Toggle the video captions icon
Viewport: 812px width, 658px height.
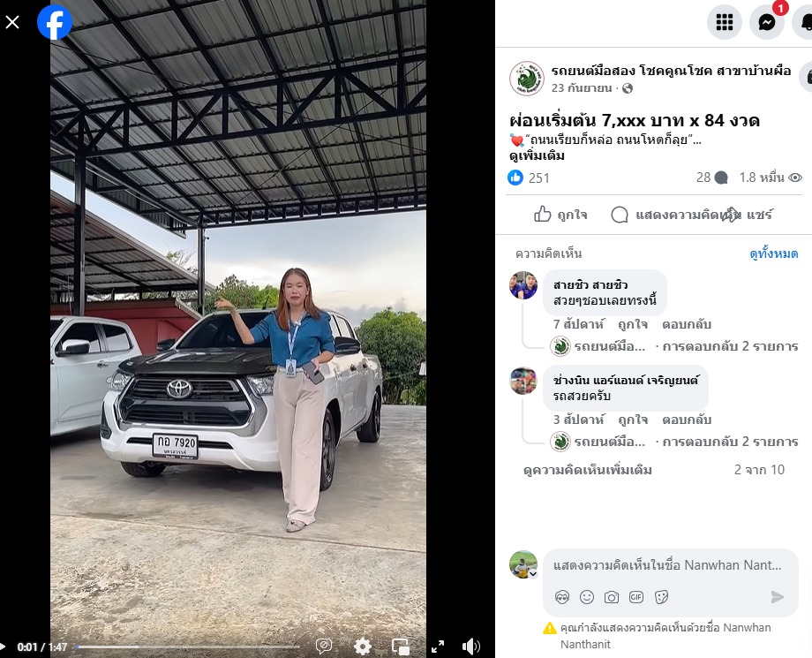pyautogui.click(x=324, y=647)
